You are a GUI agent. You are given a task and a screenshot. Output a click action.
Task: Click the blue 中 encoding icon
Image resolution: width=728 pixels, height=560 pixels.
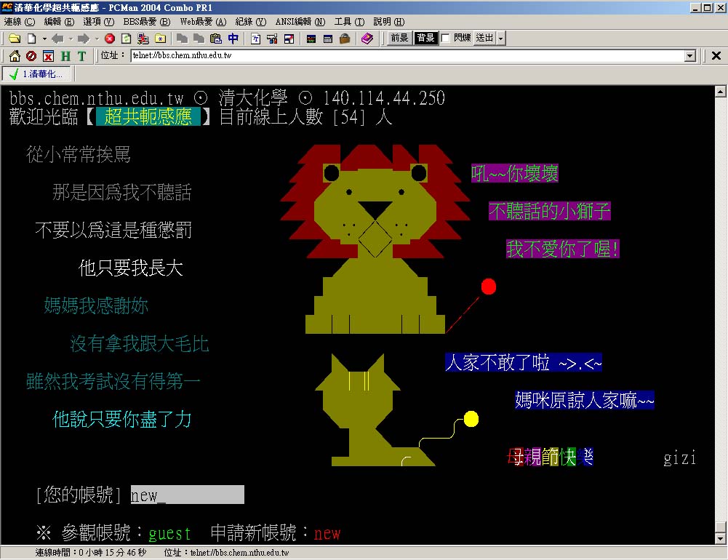(x=233, y=39)
